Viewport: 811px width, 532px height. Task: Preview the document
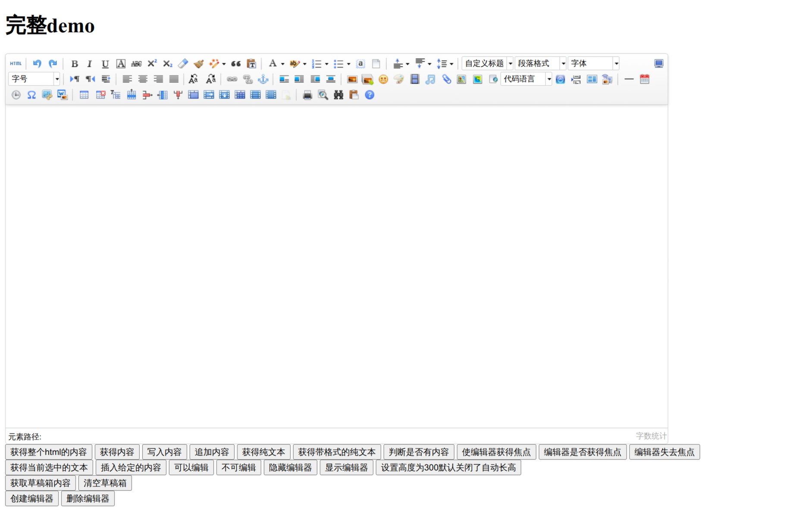pos(323,95)
